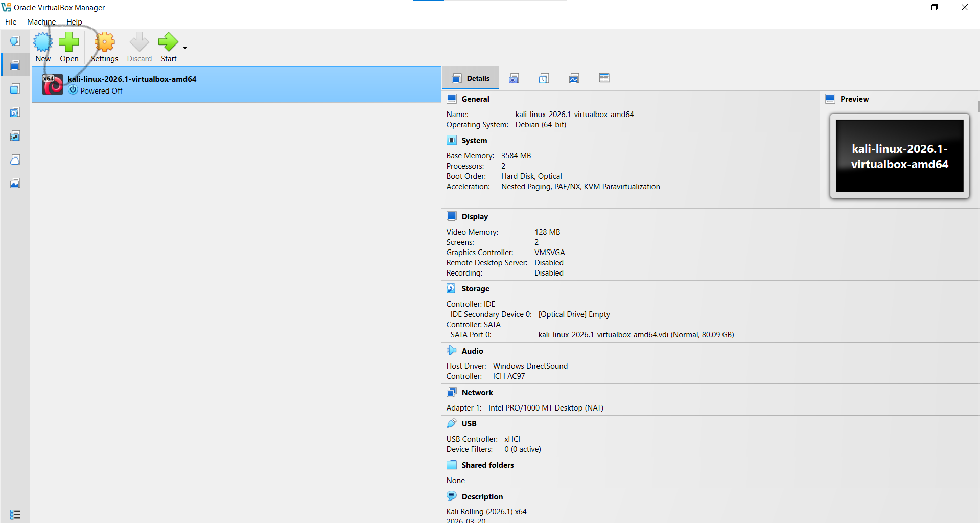Click the Description section speech icon
980x523 pixels.
[452, 496]
